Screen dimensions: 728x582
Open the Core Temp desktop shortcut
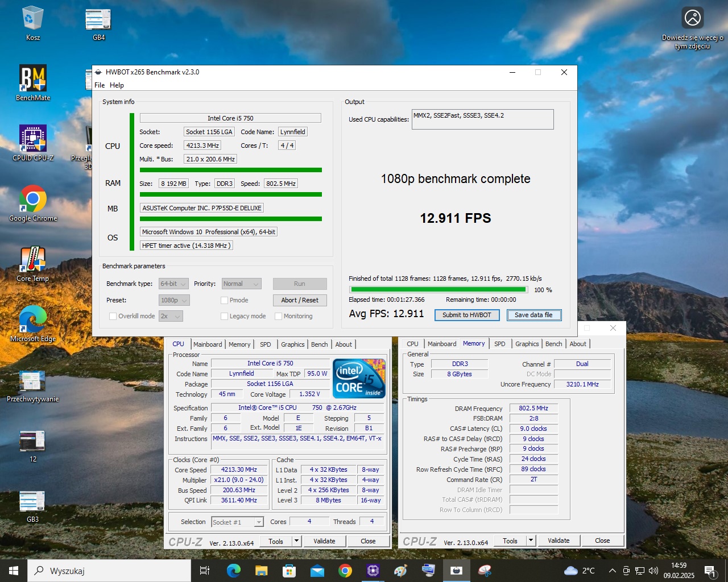click(x=33, y=264)
